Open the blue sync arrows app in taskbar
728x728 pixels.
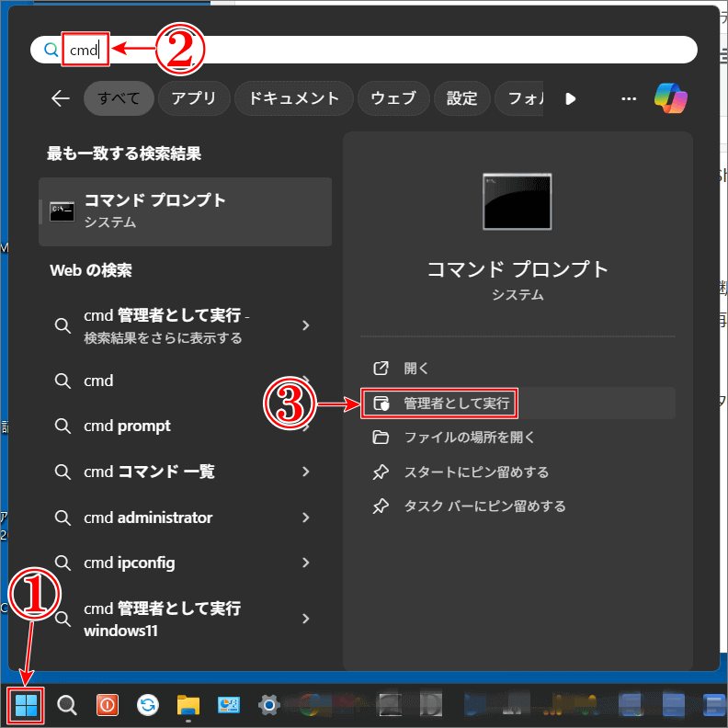[x=148, y=705]
